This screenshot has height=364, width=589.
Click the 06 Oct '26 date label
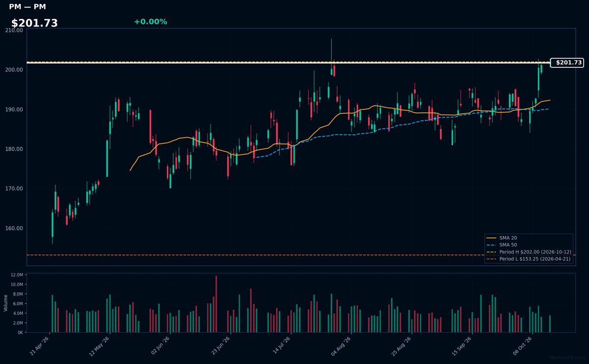(x=523, y=346)
